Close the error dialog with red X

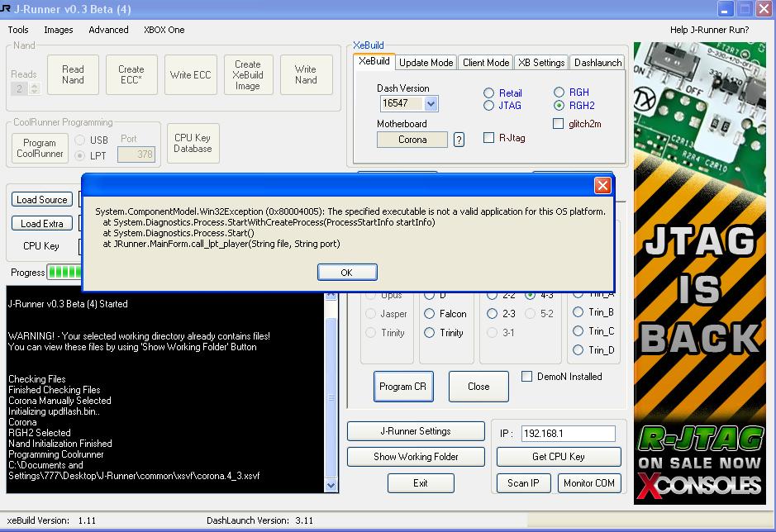point(602,186)
